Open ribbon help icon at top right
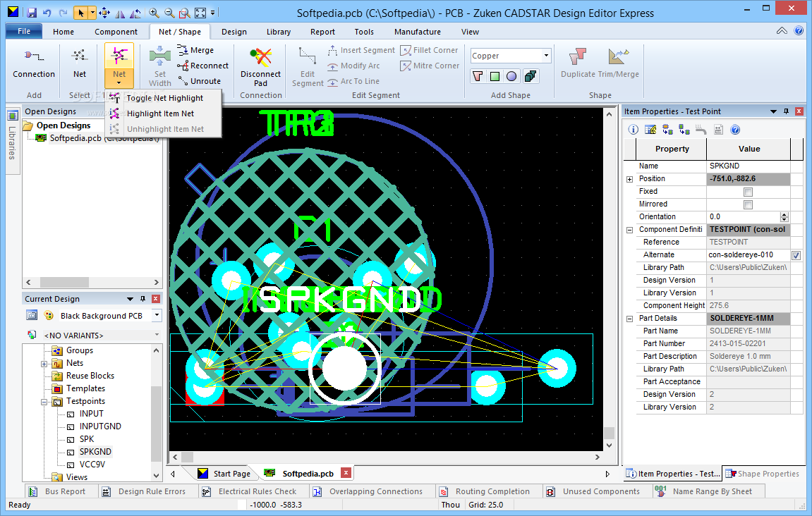The image size is (812, 516). pyautogui.click(x=799, y=31)
